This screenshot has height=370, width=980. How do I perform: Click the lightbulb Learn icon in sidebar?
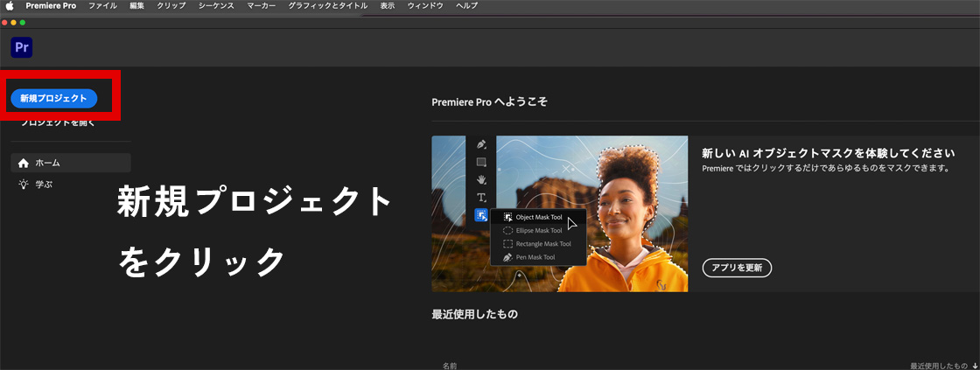click(24, 185)
